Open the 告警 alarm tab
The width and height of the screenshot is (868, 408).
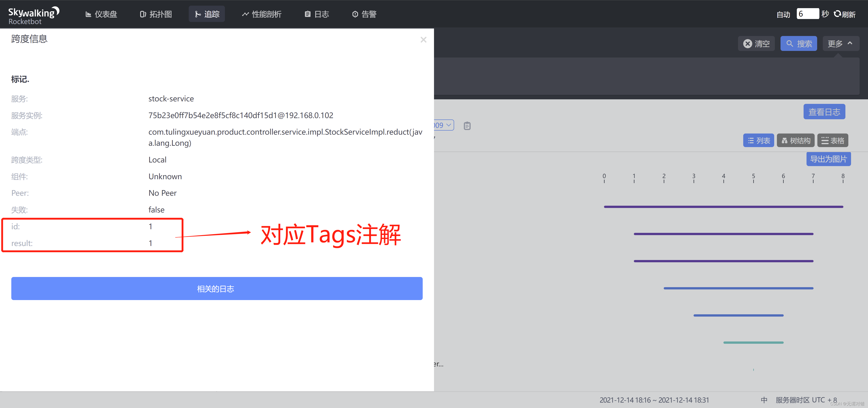[364, 14]
